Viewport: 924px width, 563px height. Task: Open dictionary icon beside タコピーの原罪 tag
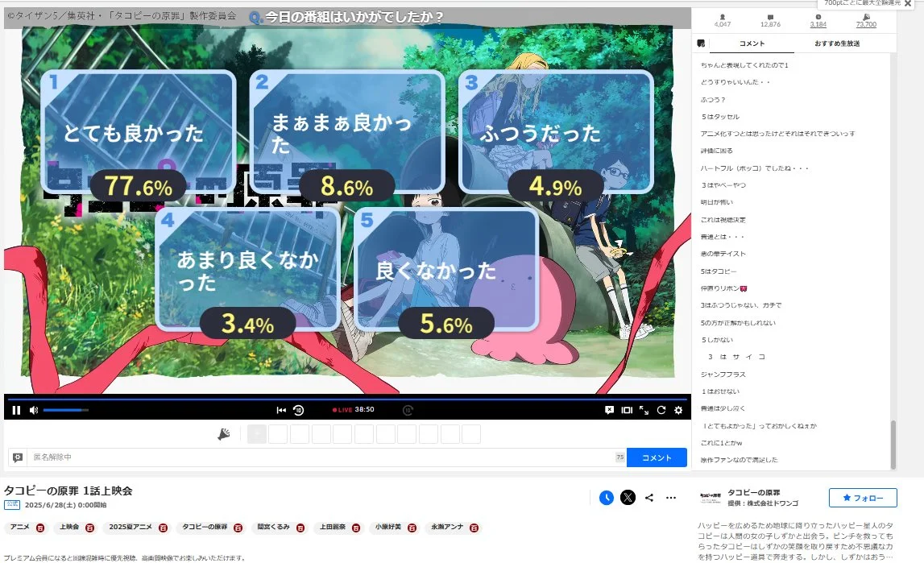[x=238, y=528]
